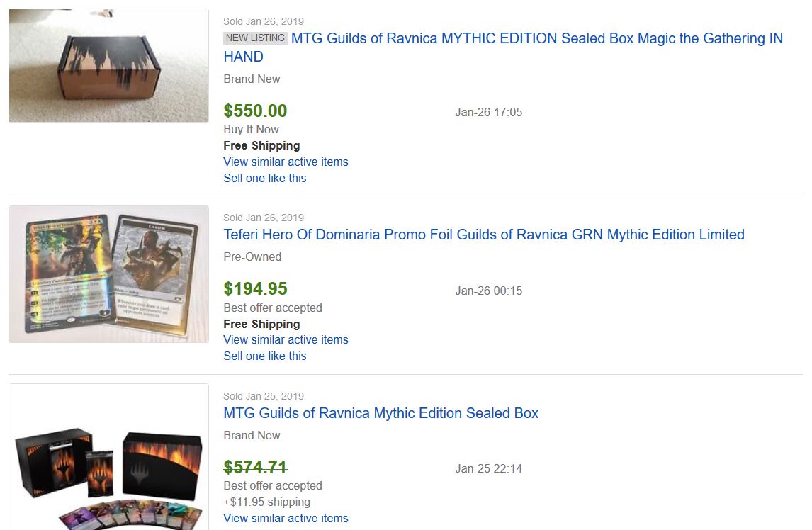This screenshot has height=530, width=812.
Task: Click View similar active items under $574.71 listing
Action: point(286,518)
